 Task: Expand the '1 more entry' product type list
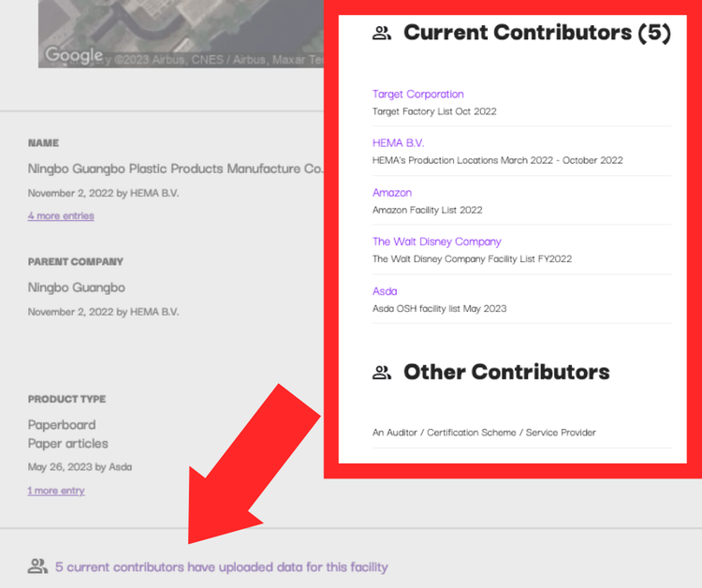(x=56, y=491)
